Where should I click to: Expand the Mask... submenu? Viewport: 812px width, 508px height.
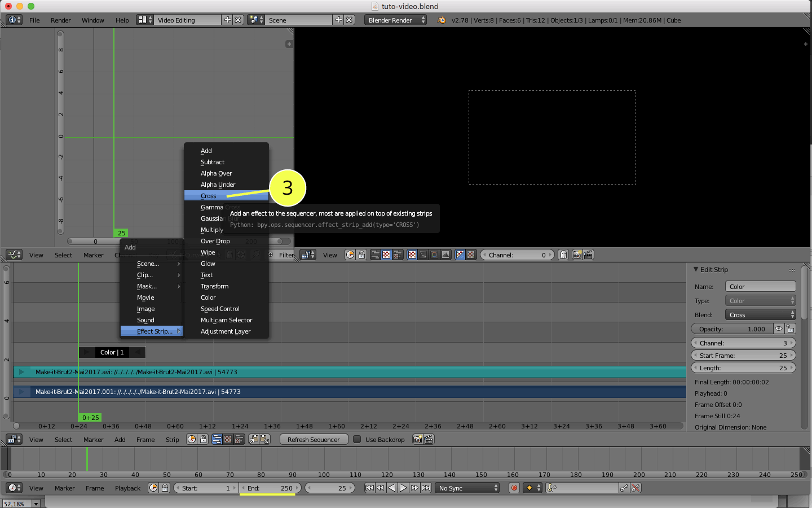tap(152, 286)
